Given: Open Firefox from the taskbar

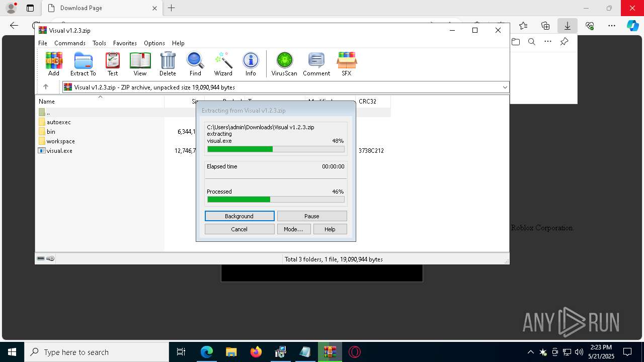Looking at the screenshot, I should (256, 352).
